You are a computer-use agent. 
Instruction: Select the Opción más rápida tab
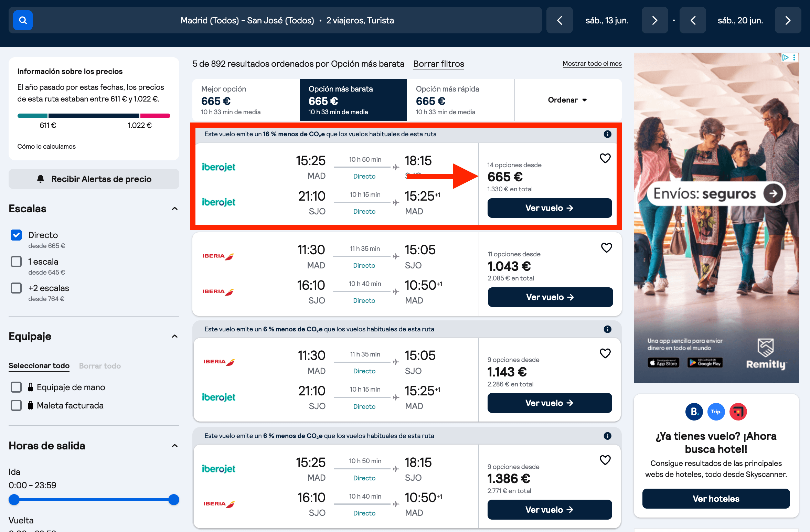[x=461, y=100]
